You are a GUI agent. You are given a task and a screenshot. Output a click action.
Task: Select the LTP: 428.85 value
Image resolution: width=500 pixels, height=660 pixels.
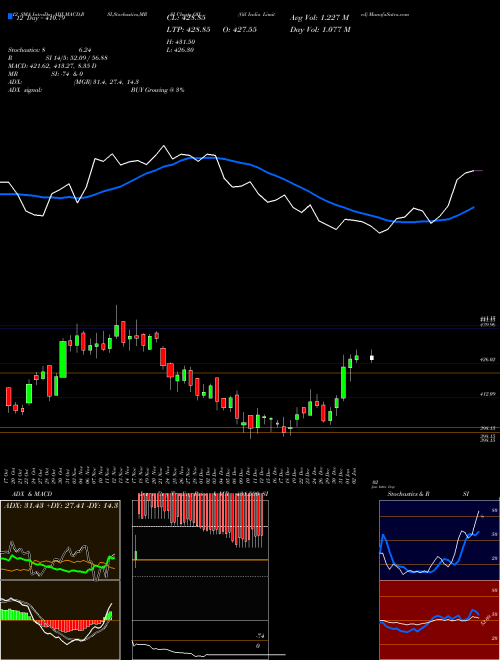[x=189, y=30]
